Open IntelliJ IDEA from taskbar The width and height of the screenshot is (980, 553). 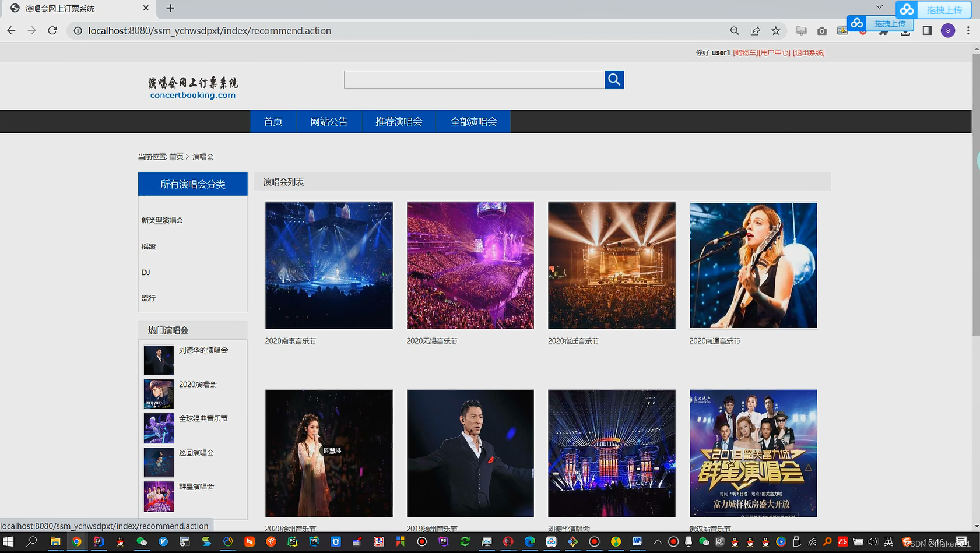pyautogui.click(x=98, y=541)
